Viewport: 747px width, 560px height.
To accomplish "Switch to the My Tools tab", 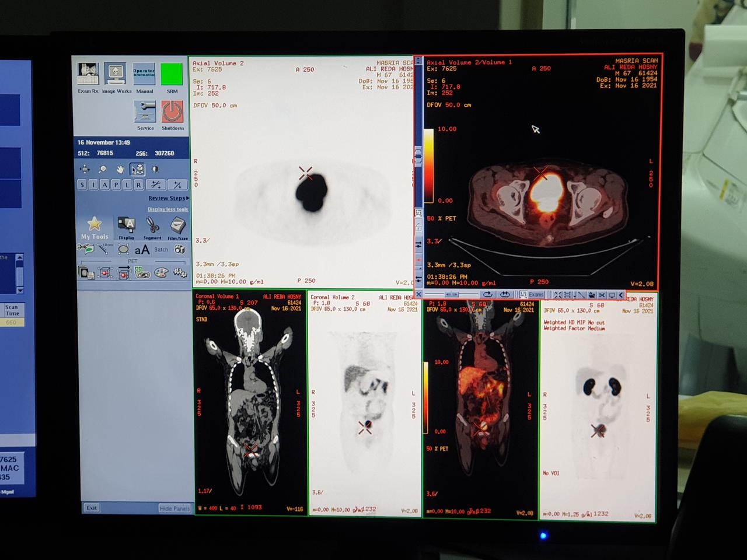I will coord(95,228).
